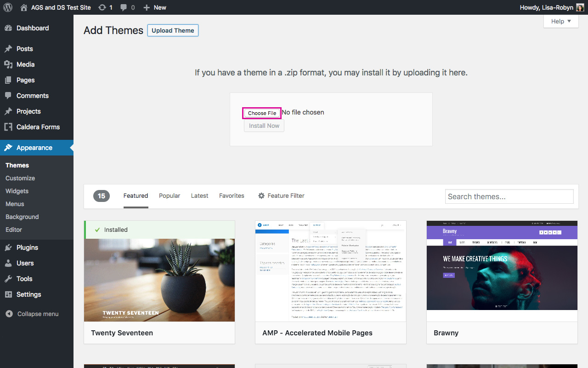The image size is (588, 368).
Task: Click the Install Now button
Action: coord(264,126)
